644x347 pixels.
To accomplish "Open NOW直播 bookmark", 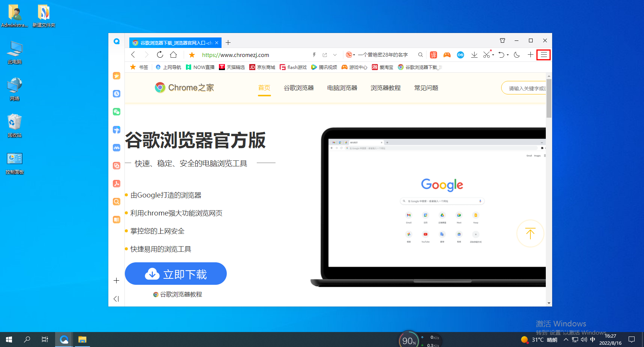I will coord(200,67).
